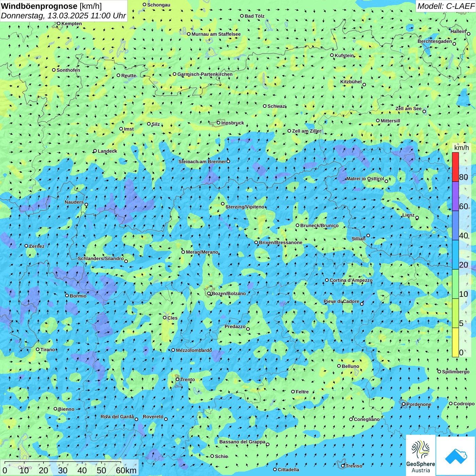The width and height of the screenshot is (476, 476).
Task: Select the Treviso label
Action: click(x=354, y=466)
